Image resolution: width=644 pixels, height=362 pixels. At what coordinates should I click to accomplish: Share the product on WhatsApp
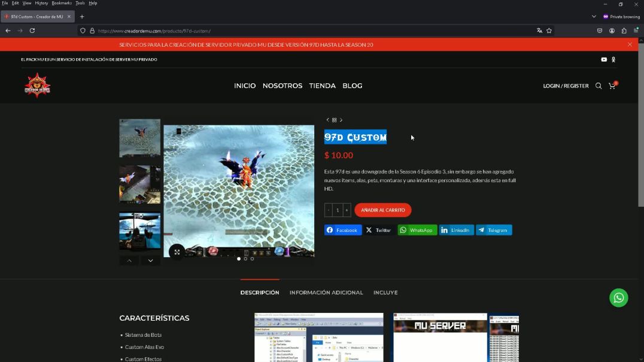(417, 230)
